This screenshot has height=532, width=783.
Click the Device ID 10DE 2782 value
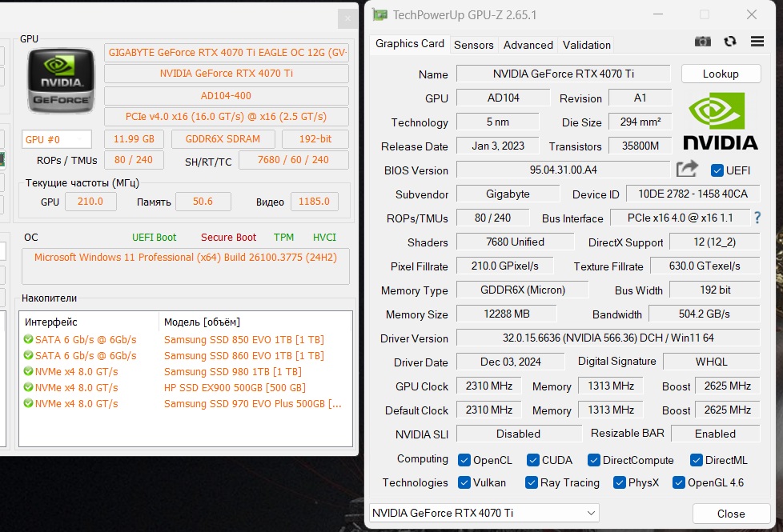[x=693, y=194]
